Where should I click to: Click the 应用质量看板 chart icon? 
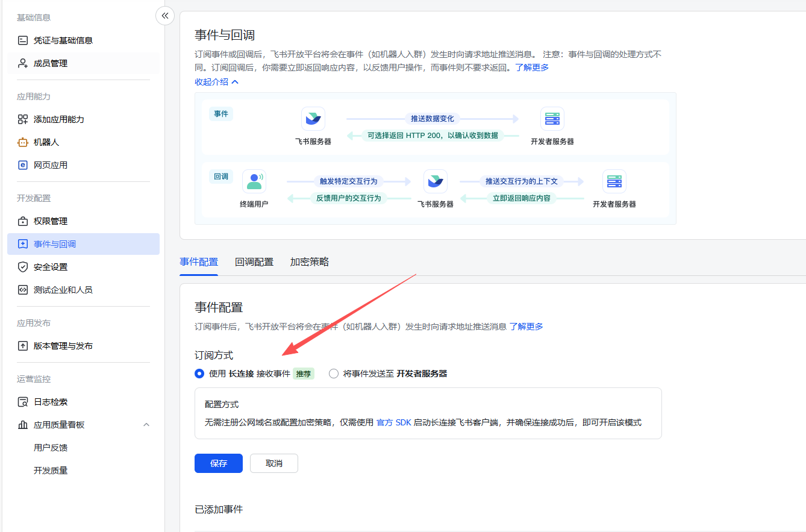(x=23, y=425)
